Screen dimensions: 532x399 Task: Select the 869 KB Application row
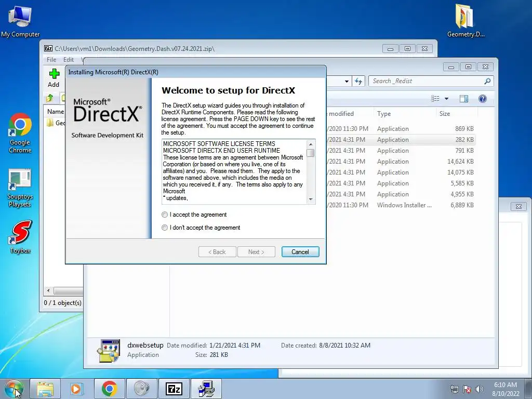(401, 129)
